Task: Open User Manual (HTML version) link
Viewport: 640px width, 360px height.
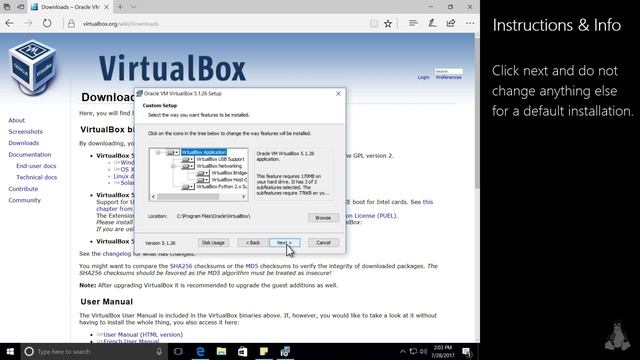Action: click(x=143, y=335)
